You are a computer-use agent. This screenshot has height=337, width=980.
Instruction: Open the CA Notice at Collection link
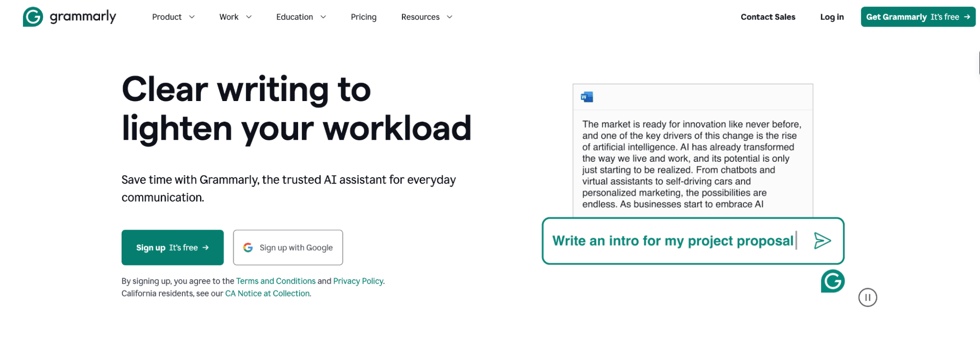point(268,293)
